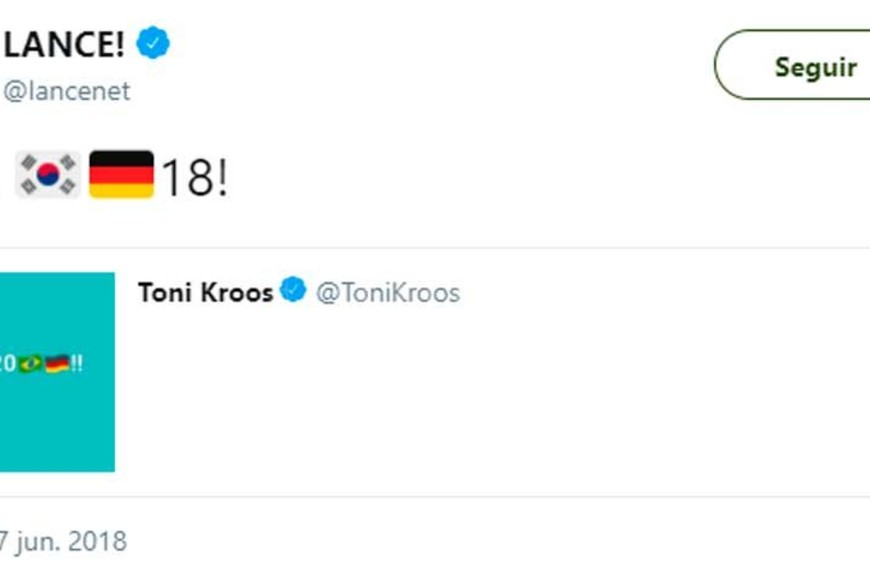Click the Seguir follow button
This screenshot has width=870, height=580.
800,66
